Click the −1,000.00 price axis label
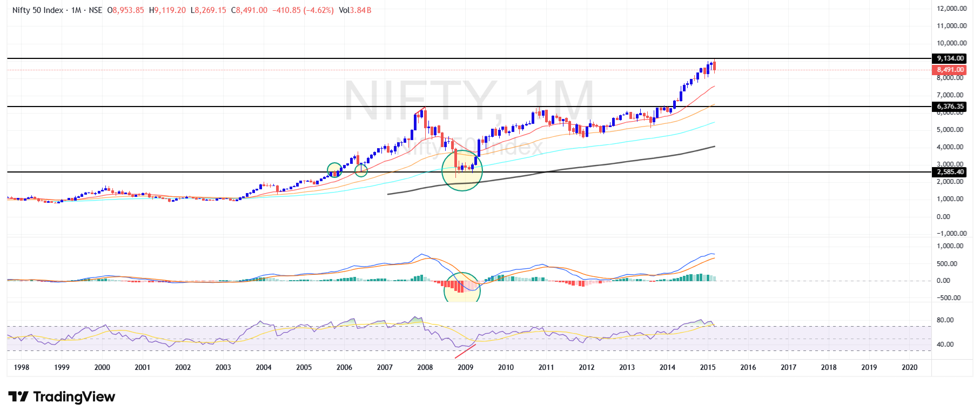Screen dimensions: 980x417 pyautogui.click(x=951, y=234)
